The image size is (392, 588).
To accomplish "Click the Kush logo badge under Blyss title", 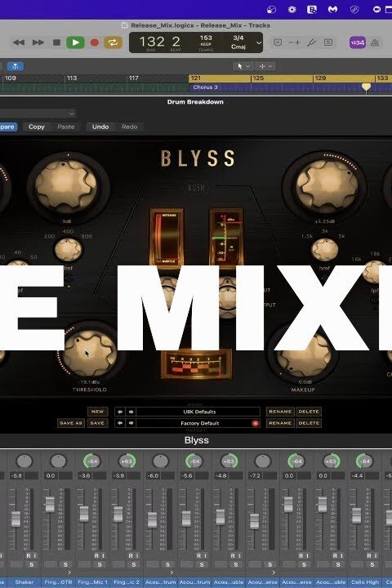I will pos(196,188).
